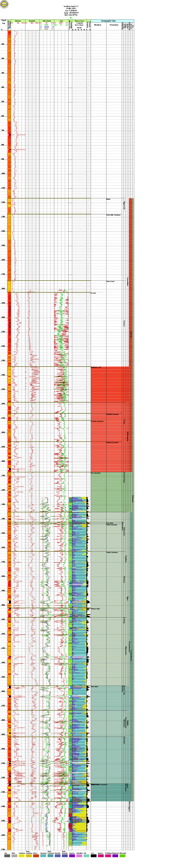Screen dimensions: 170x868
Task: Click the Reference track header
Action: pos(18,21)
